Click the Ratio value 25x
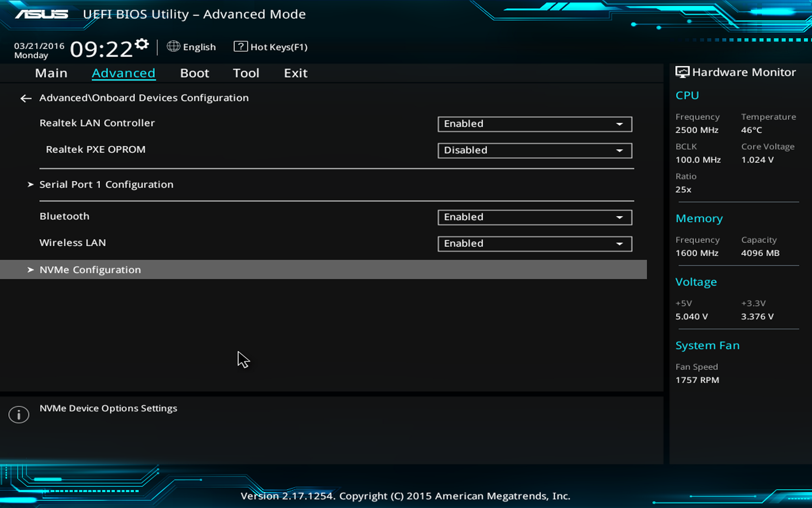Image resolution: width=812 pixels, height=508 pixels. [x=683, y=190]
